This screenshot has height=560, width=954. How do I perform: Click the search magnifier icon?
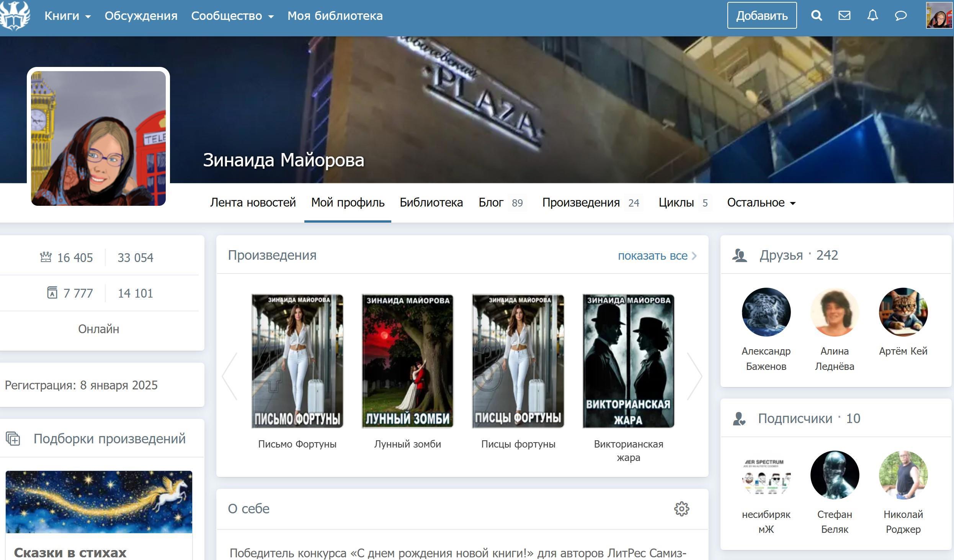817,16
